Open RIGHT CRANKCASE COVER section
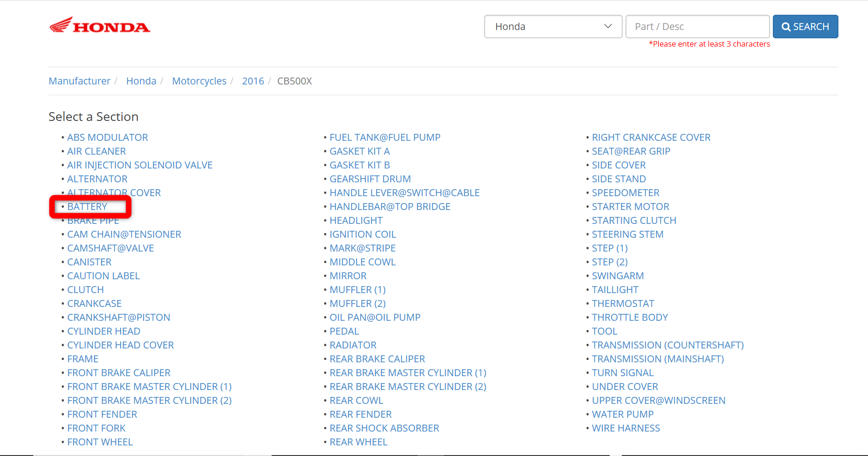This screenshot has width=868, height=456. [651, 138]
